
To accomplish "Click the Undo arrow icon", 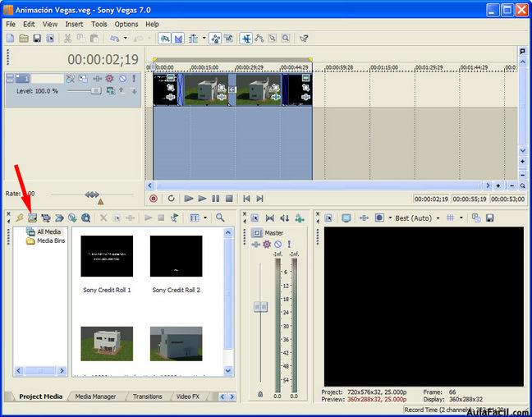I will pyautogui.click(x=114, y=39).
